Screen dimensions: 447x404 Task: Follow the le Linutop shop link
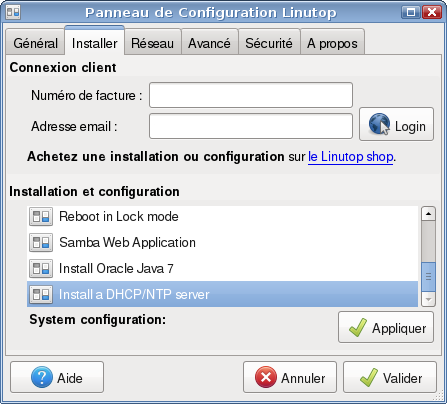(351, 157)
